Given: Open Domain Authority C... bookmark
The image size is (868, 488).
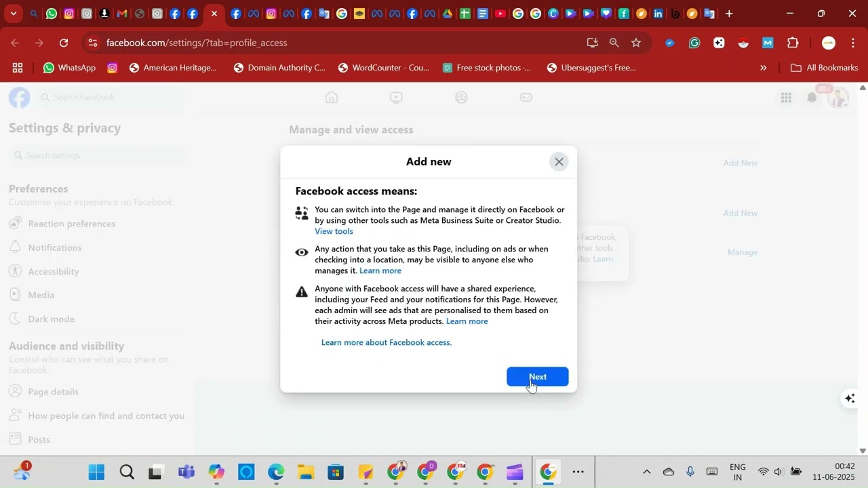Looking at the screenshot, I should click(279, 68).
